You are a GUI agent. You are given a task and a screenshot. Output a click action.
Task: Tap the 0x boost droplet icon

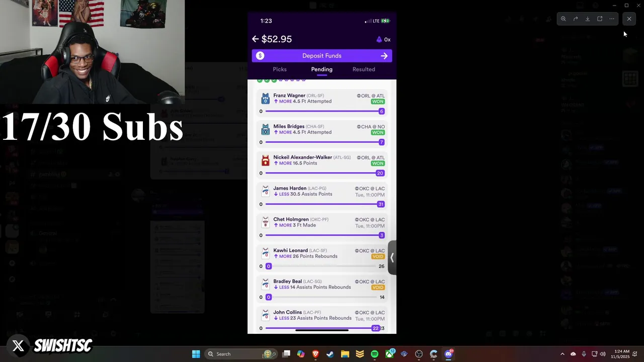383,39
